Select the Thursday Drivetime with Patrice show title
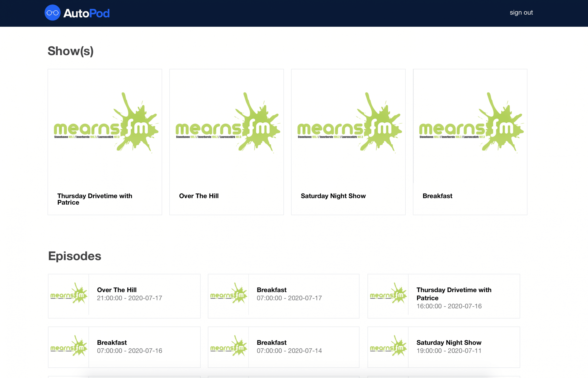 (x=95, y=199)
